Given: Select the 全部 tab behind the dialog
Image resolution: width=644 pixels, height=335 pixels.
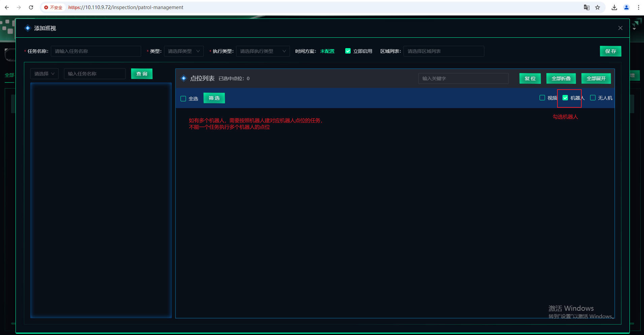Looking at the screenshot, I should click(x=9, y=75).
